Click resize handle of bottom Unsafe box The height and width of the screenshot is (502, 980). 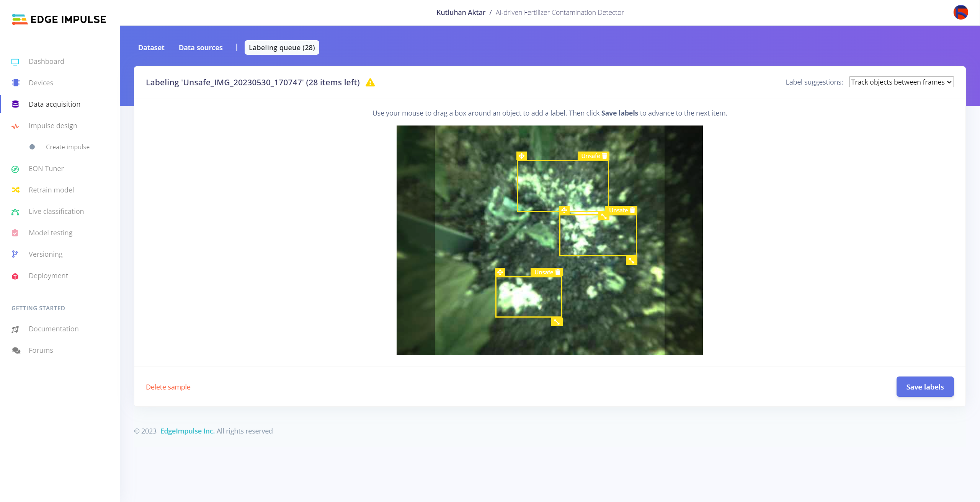(557, 322)
